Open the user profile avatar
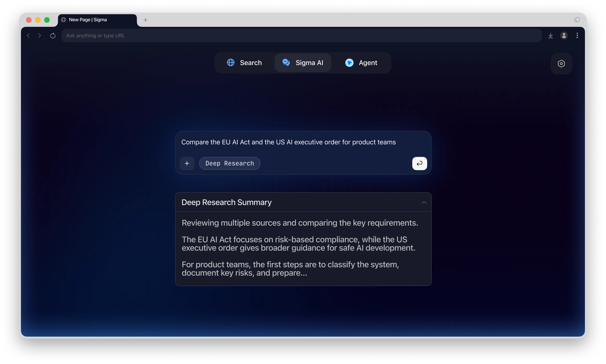The width and height of the screenshot is (606, 364). pyautogui.click(x=564, y=36)
